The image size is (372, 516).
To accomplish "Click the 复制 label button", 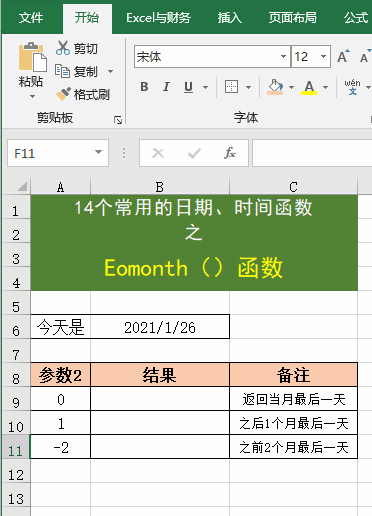I will click(x=86, y=71).
